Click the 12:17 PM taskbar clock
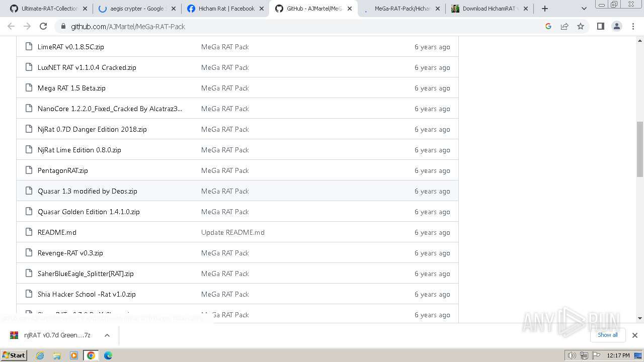Image resolution: width=644 pixels, height=362 pixels. click(x=618, y=355)
